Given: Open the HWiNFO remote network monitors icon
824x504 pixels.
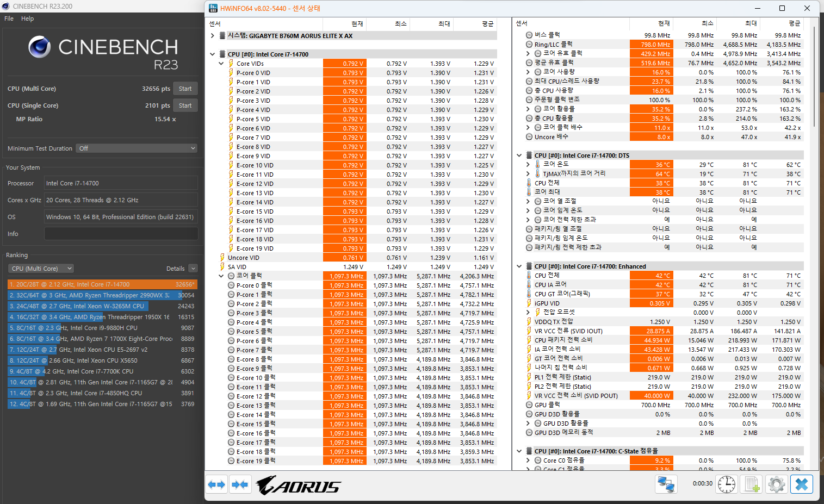Looking at the screenshot, I should coord(666,484).
